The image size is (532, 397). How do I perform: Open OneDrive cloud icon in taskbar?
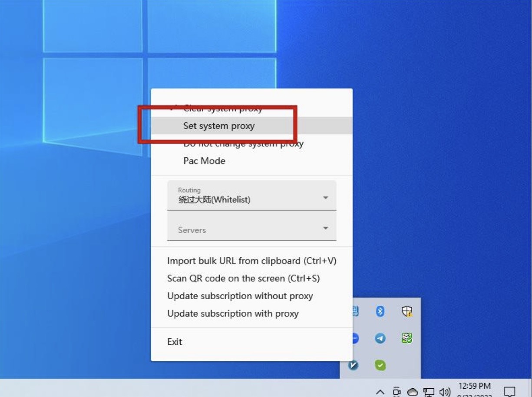(x=413, y=392)
